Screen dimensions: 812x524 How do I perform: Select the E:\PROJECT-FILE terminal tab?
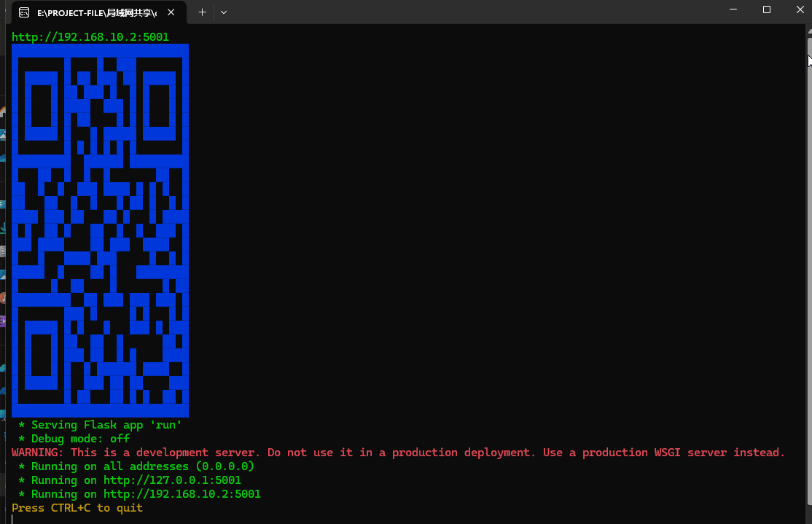pos(98,12)
